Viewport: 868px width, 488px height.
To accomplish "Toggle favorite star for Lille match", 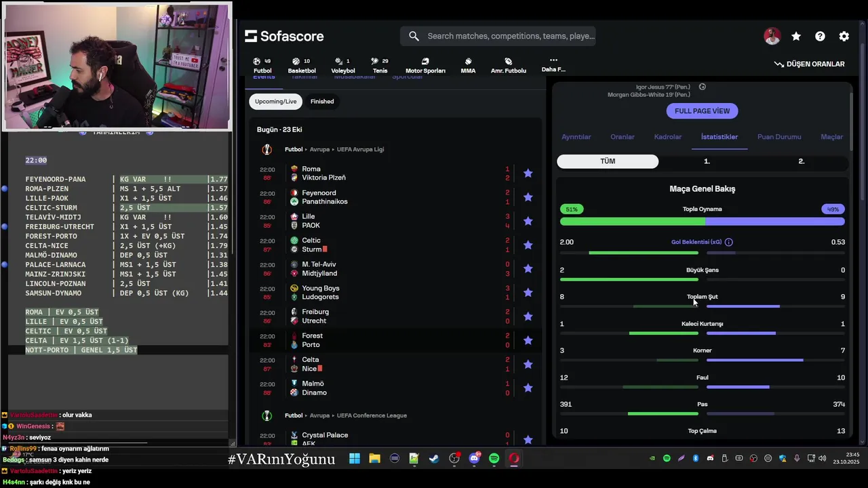I will (x=528, y=221).
